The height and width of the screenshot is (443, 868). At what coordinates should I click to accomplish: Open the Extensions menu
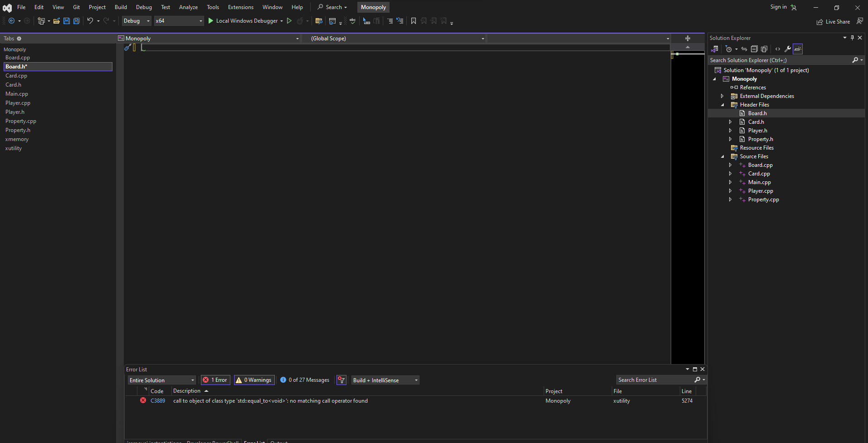click(x=241, y=7)
